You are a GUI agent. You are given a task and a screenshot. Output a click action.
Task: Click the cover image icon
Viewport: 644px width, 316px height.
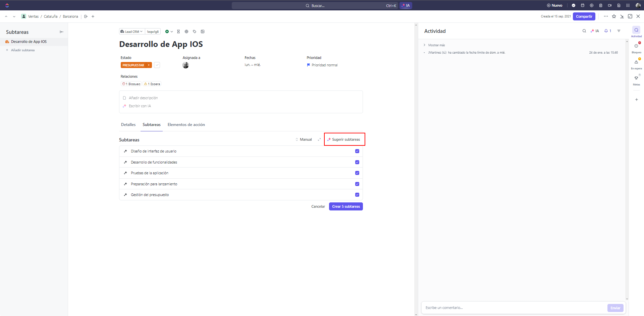[x=203, y=31]
